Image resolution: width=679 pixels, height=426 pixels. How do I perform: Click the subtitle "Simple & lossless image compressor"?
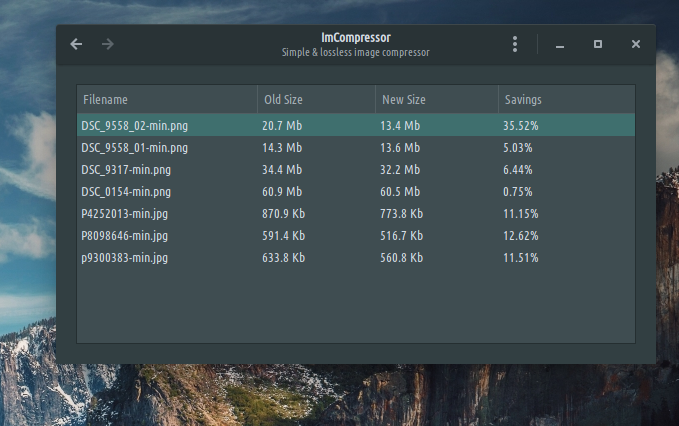[x=356, y=52]
